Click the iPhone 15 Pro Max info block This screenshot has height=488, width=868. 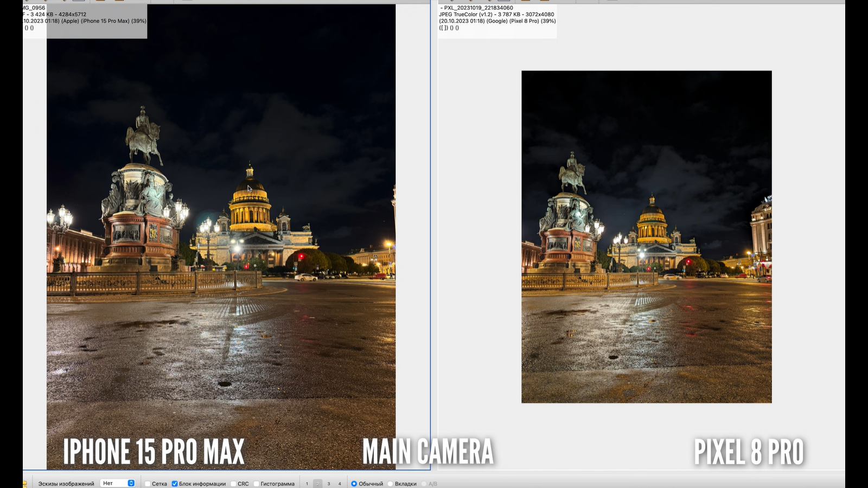coord(85,21)
